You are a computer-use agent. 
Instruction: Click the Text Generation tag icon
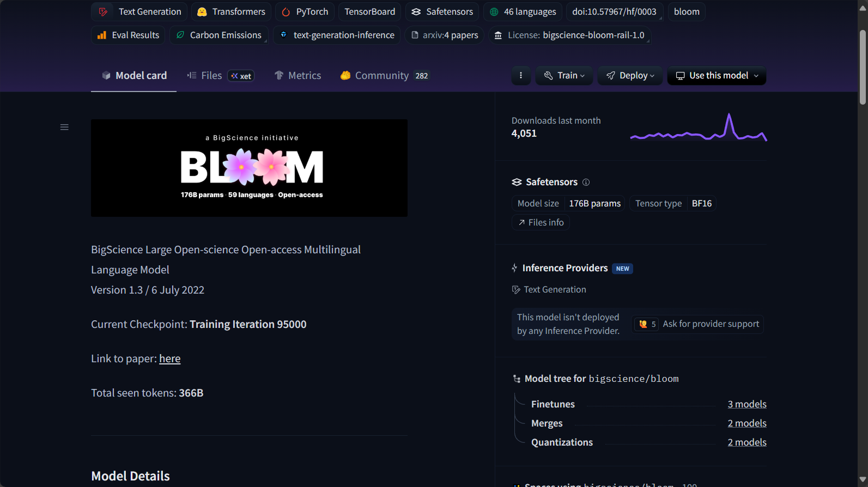coord(103,12)
